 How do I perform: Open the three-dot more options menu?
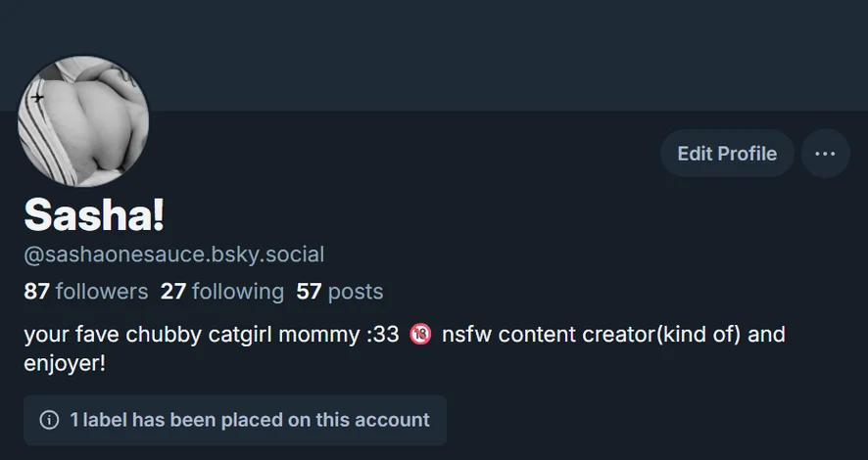pyautogui.click(x=825, y=154)
